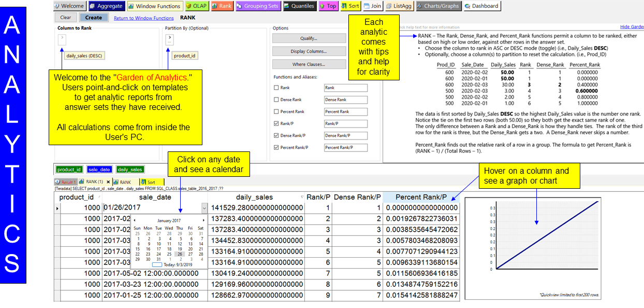Uncheck the Rank/P function checkbox
This screenshot has height=308, width=644.
pos(276,124)
